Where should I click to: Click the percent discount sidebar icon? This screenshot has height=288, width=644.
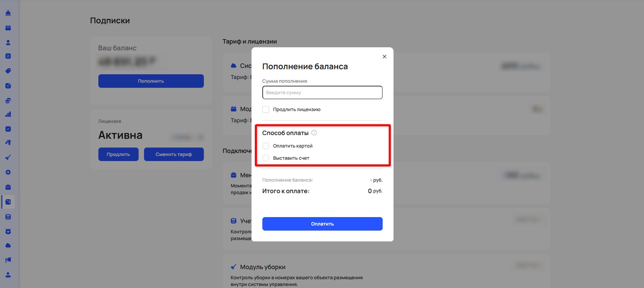(8, 56)
